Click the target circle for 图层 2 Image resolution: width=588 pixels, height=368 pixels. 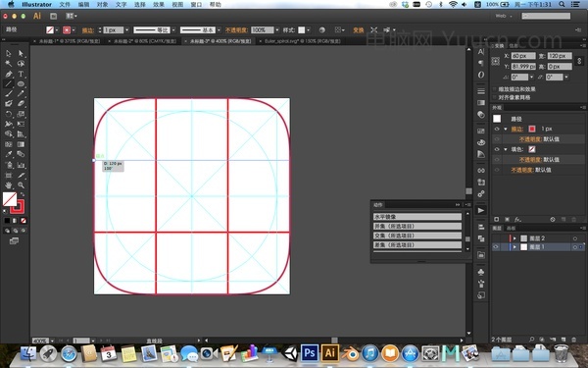point(575,238)
